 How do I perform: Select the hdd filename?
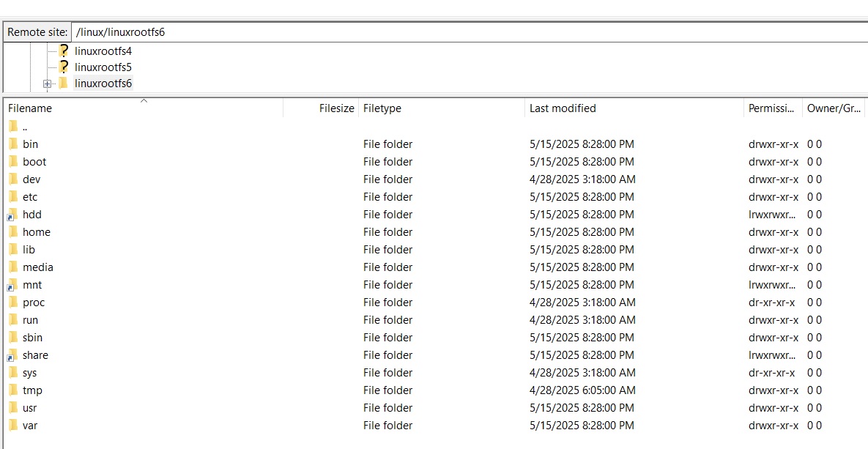point(32,215)
